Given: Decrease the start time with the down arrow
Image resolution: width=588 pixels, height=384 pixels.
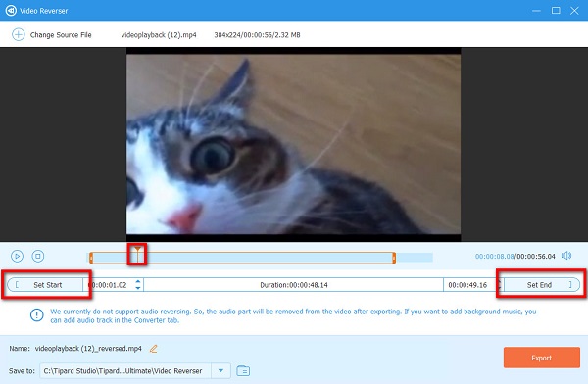Looking at the screenshot, I should (138, 288).
